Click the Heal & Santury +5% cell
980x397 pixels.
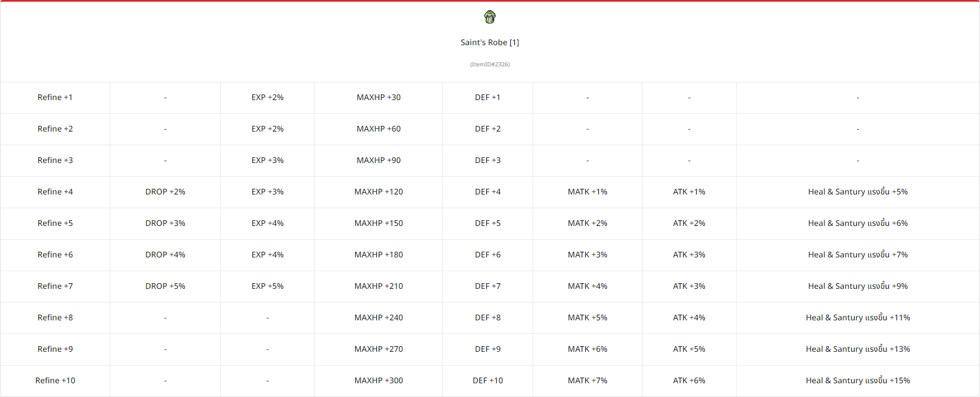click(858, 192)
